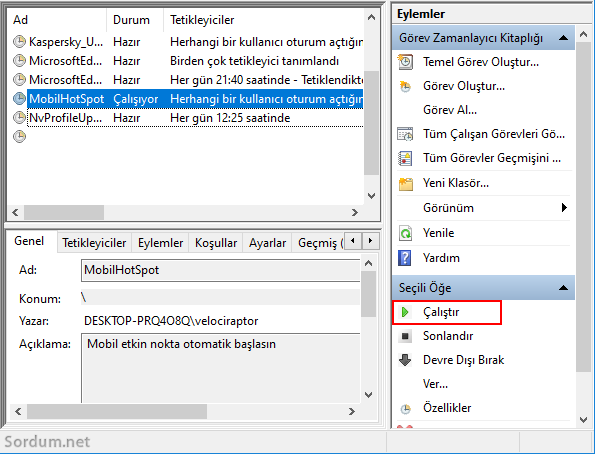595x454 pixels.
Task: Select the Kaspersky_U... task row
Action: point(188,42)
